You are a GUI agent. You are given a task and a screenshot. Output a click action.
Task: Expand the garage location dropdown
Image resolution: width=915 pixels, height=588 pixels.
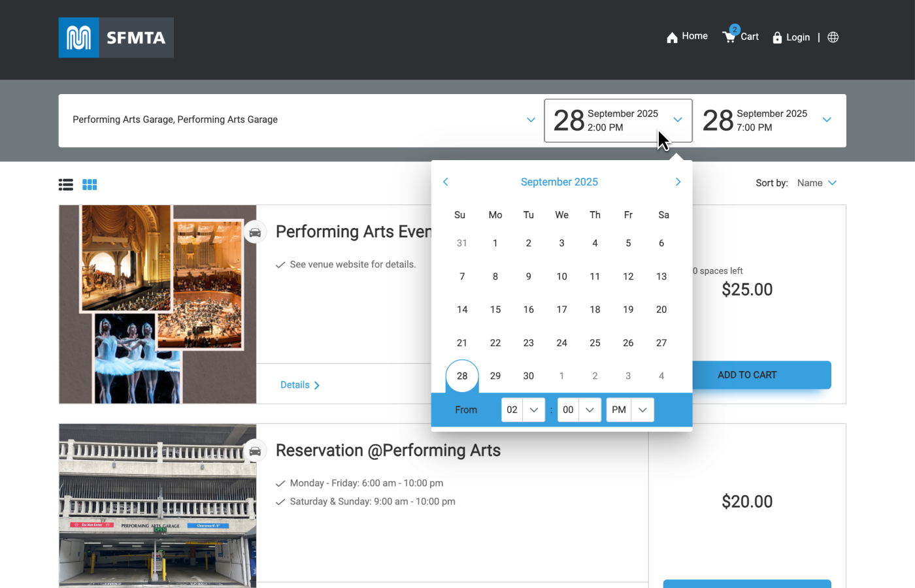click(x=531, y=120)
